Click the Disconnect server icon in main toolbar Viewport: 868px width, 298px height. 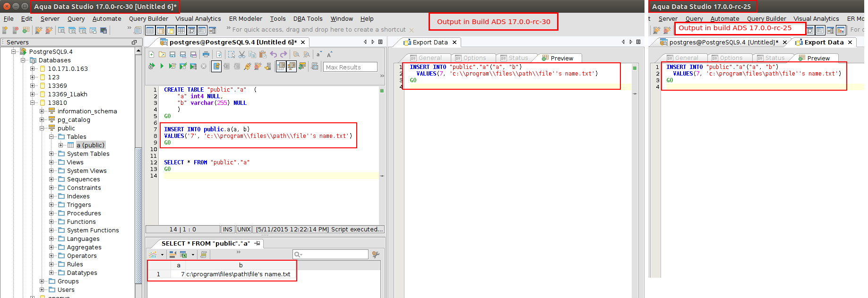pyautogui.click(x=49, y=30)
